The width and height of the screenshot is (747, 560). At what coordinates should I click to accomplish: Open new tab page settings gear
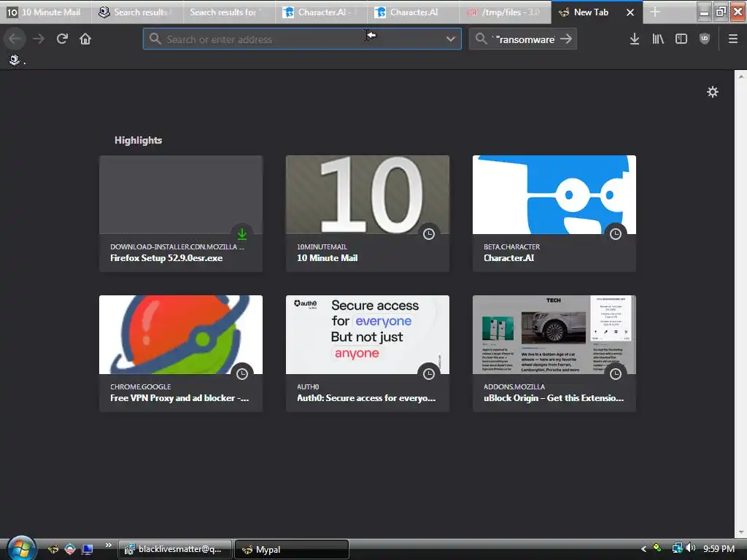point(713,91)
